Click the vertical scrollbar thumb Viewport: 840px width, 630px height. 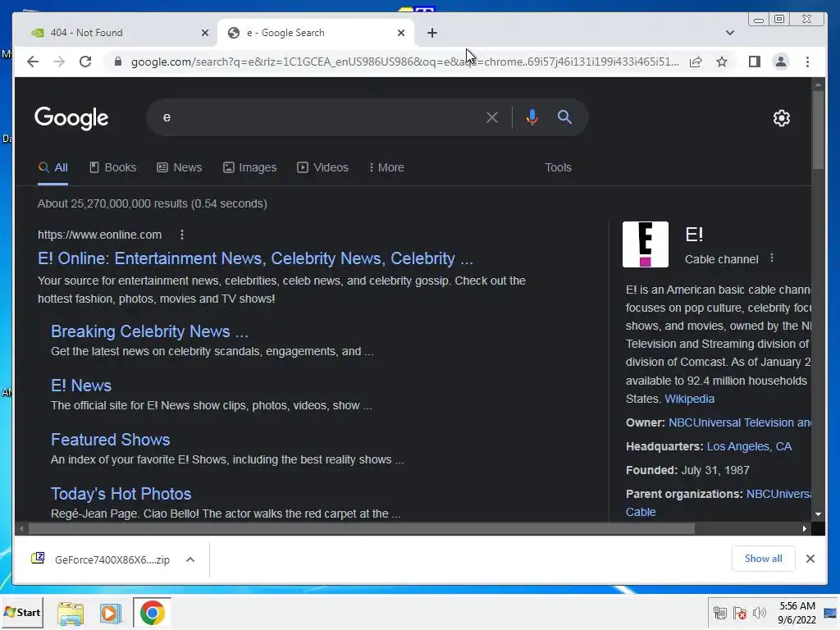point(818,130)
